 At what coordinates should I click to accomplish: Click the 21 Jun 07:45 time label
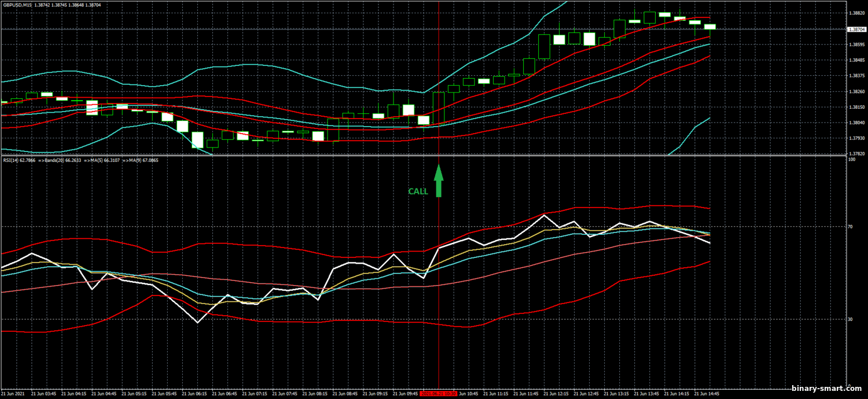coord(285,394)
